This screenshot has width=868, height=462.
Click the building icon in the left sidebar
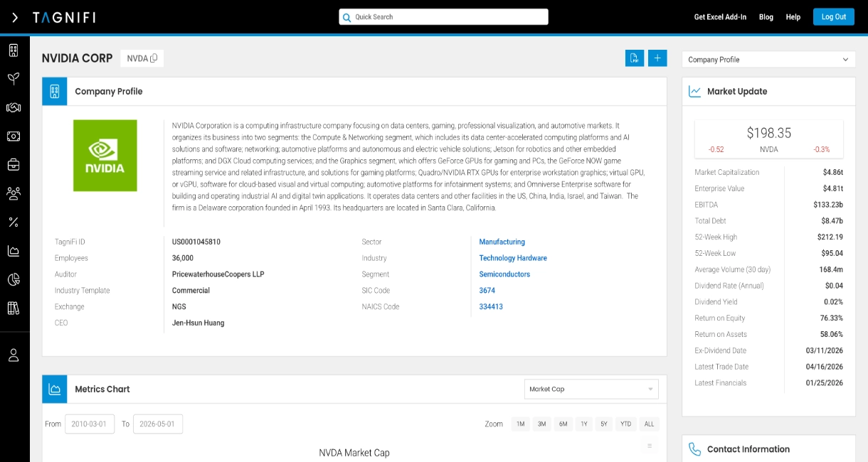coord(14,50)
